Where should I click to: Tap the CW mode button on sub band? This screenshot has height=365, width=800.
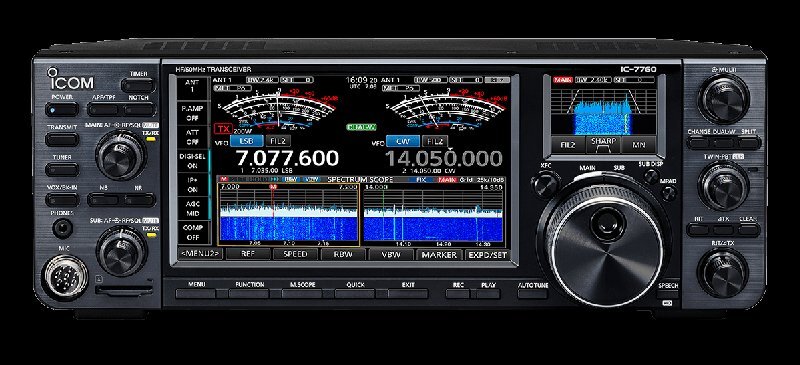click(x=403, y=141)
